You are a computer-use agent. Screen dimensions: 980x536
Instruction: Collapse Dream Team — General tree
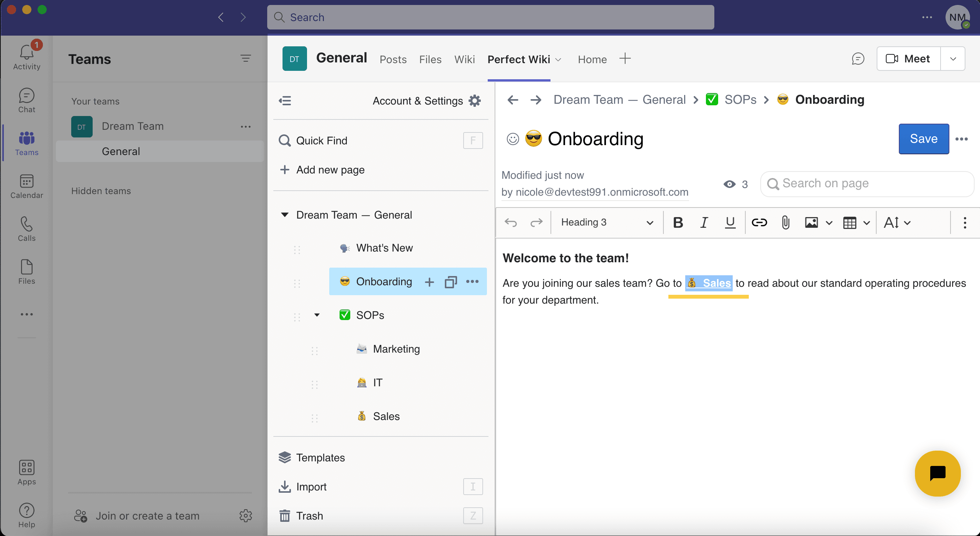(284, 215)
